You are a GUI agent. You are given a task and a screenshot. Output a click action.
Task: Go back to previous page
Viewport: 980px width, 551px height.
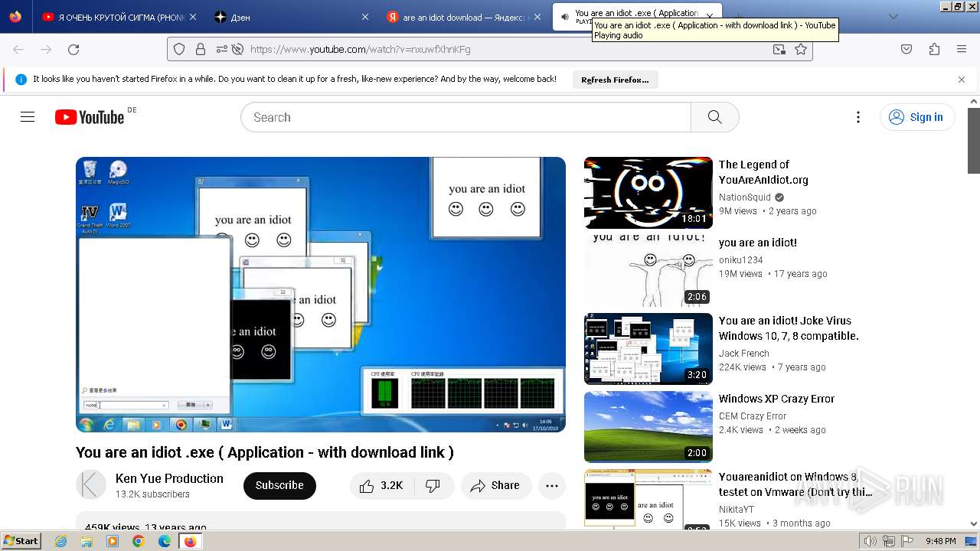tap(18, 49)
